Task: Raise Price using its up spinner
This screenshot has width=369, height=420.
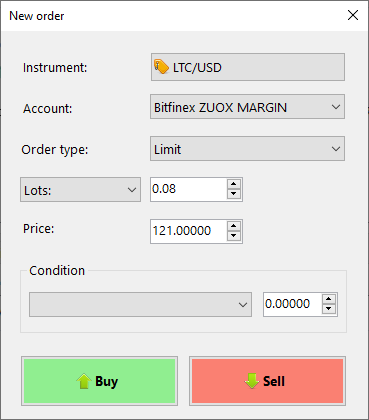Action: [x=234, y=226]
